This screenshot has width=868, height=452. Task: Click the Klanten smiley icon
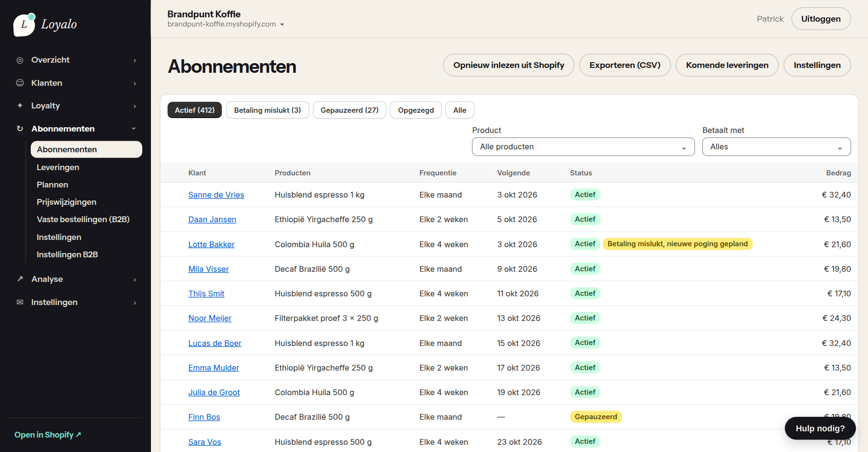[x=20, y=83]
